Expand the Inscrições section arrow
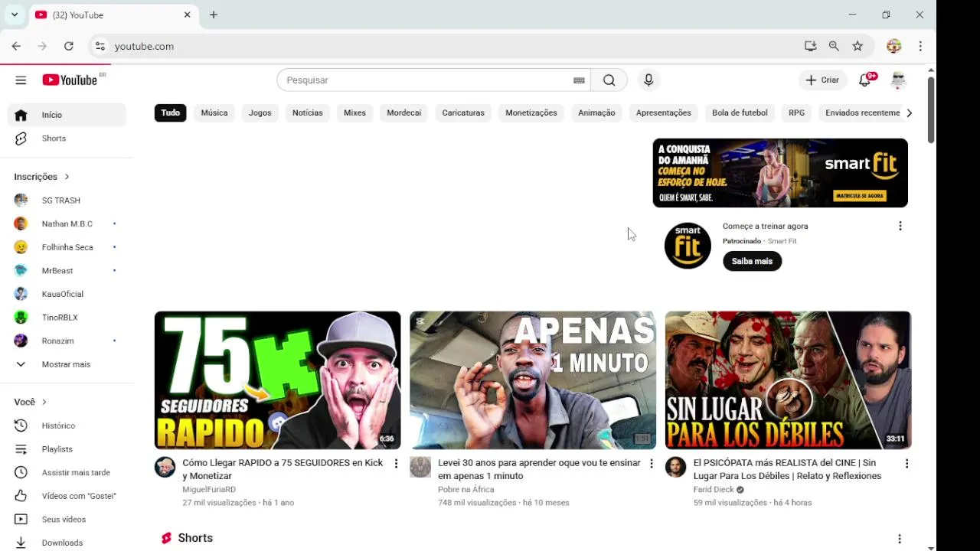The width and height of the screenshot is (980, 551). pos(67,177)
